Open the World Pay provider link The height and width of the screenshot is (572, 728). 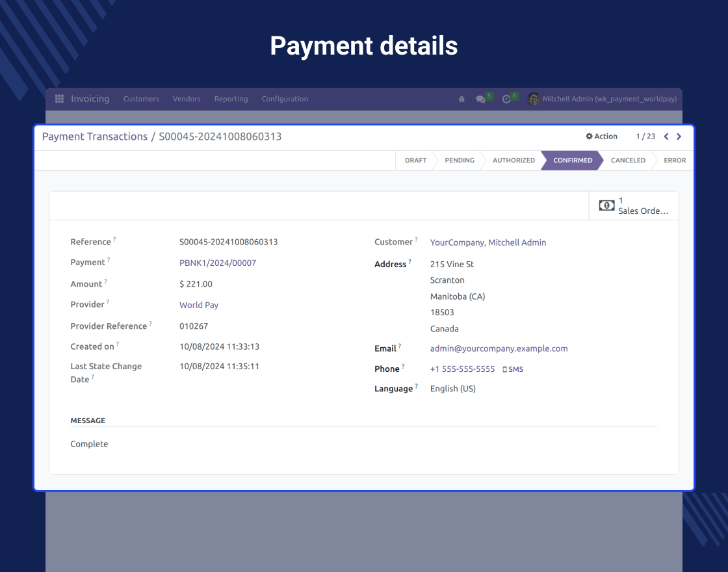[198, 305]
